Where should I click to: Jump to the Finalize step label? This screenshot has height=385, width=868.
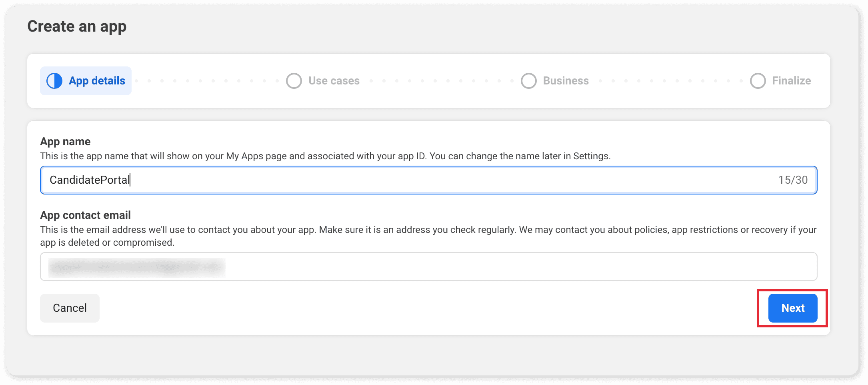[791, 81]
